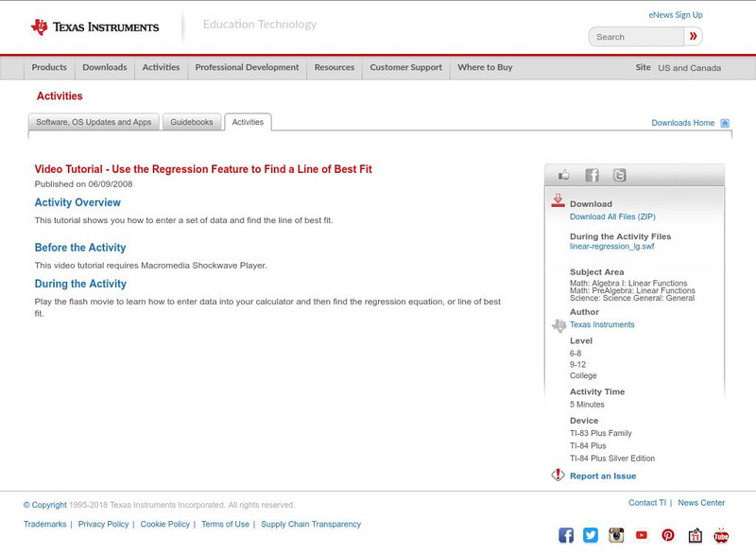Click the Activity Overview heading
The image size is (756, 555).
click(77, 202)
